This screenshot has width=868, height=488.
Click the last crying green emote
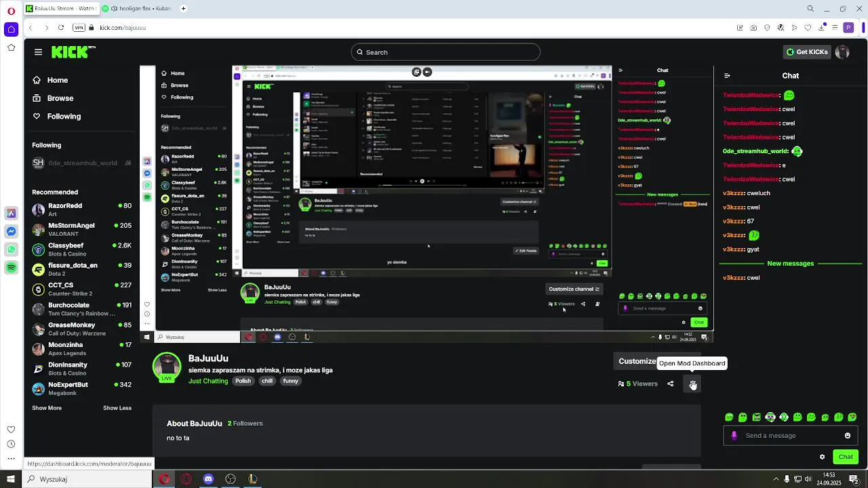coord(852,418)
